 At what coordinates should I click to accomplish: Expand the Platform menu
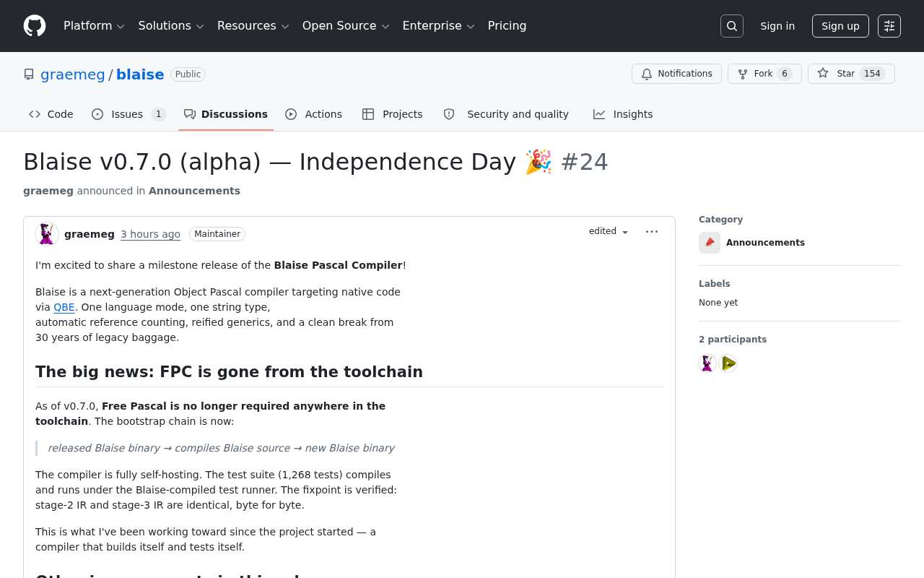coord(95,26)
